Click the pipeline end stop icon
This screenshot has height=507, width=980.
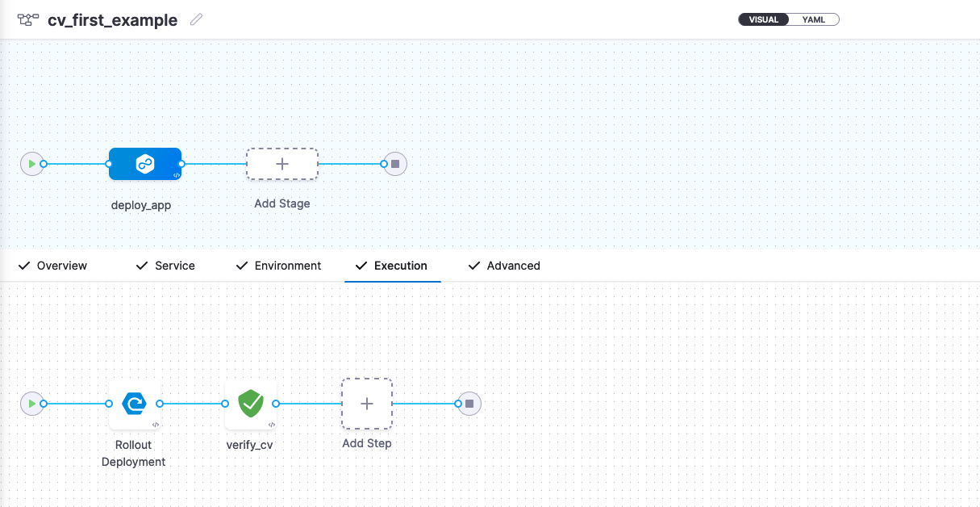394,164
